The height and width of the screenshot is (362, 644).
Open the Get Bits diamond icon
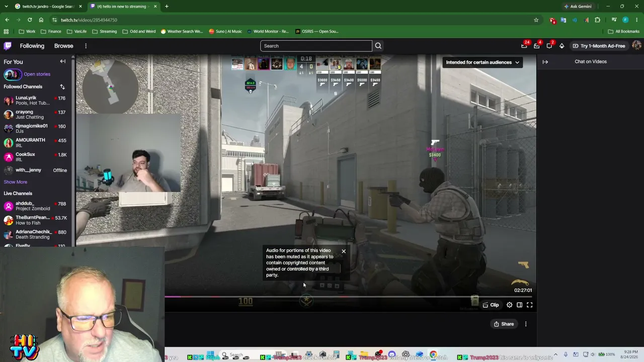click(562, 46)
